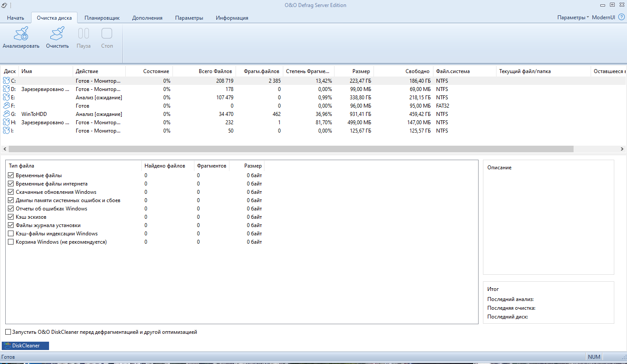This screenshot has height=364, width=627.
Task: Uncheck Временные файлы checkbox
Action: pyautogui.click(x=11, y=175)
